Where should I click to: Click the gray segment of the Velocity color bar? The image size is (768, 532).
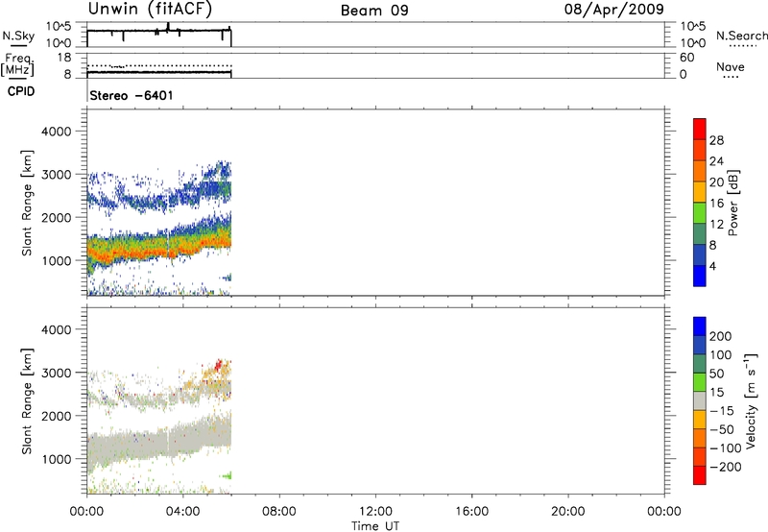[x=700, y=400]
